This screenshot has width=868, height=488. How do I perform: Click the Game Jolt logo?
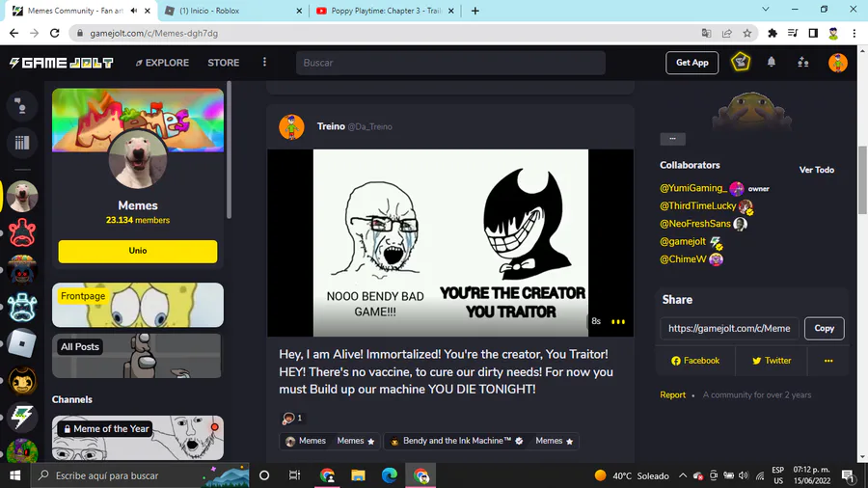click(x=62, y=63)
